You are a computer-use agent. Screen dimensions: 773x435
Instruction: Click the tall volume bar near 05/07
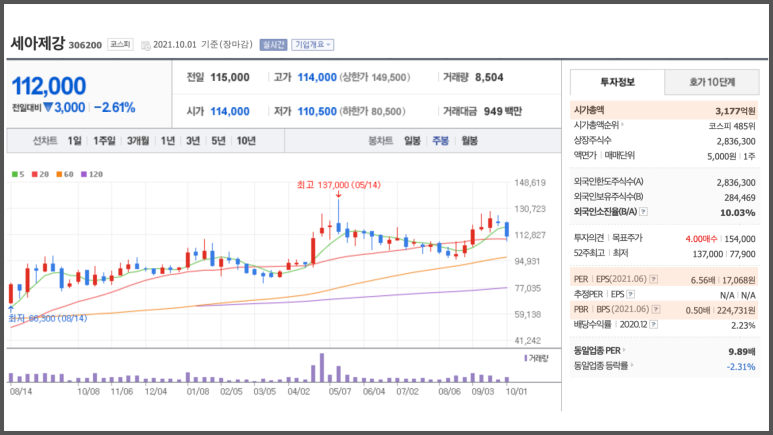pyautogui.click(x=322, y=367)
